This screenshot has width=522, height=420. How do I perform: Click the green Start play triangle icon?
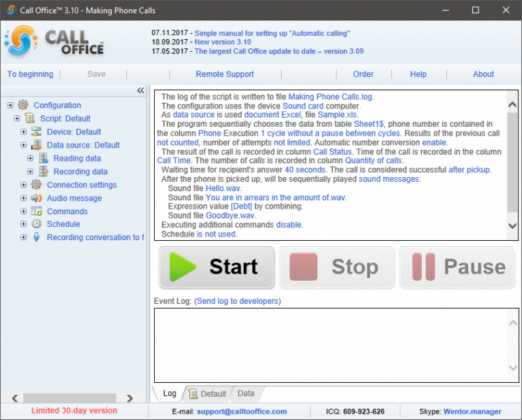point(182,267)
